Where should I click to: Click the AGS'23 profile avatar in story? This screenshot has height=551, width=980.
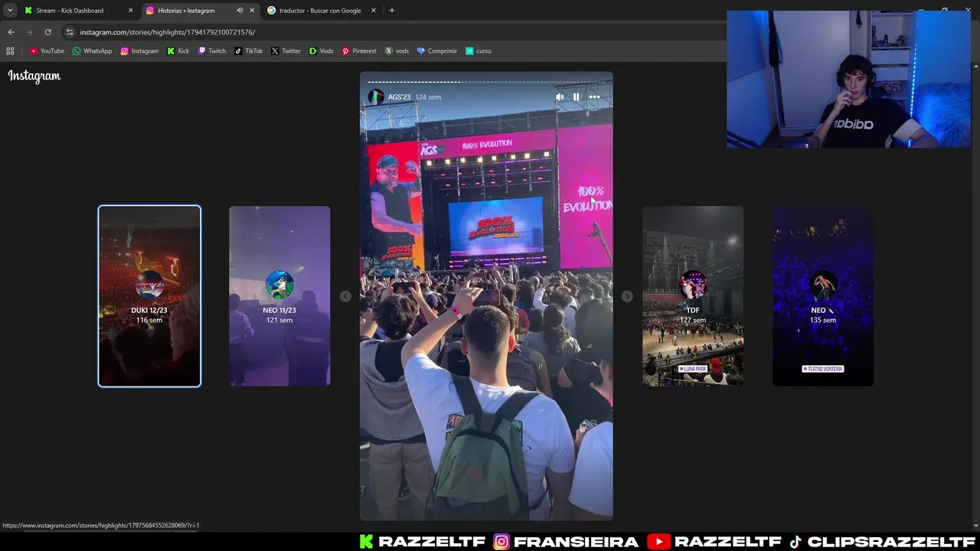point(376,97)
